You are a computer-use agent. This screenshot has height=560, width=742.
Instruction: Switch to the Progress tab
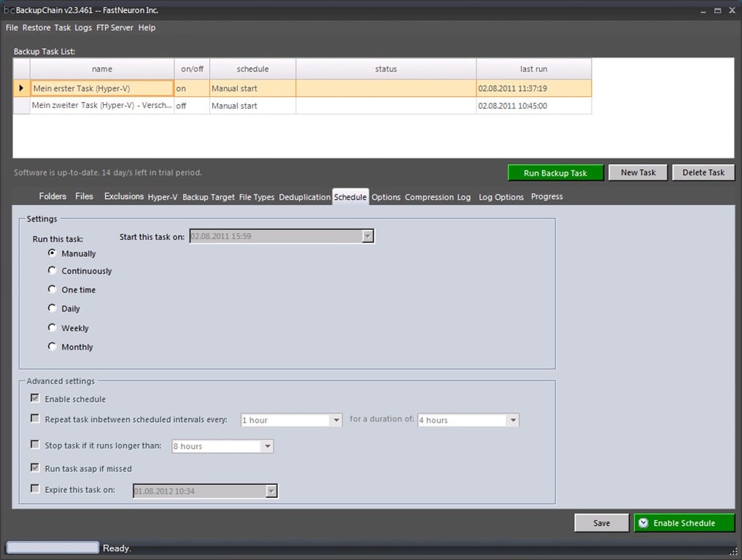point(546,196)
